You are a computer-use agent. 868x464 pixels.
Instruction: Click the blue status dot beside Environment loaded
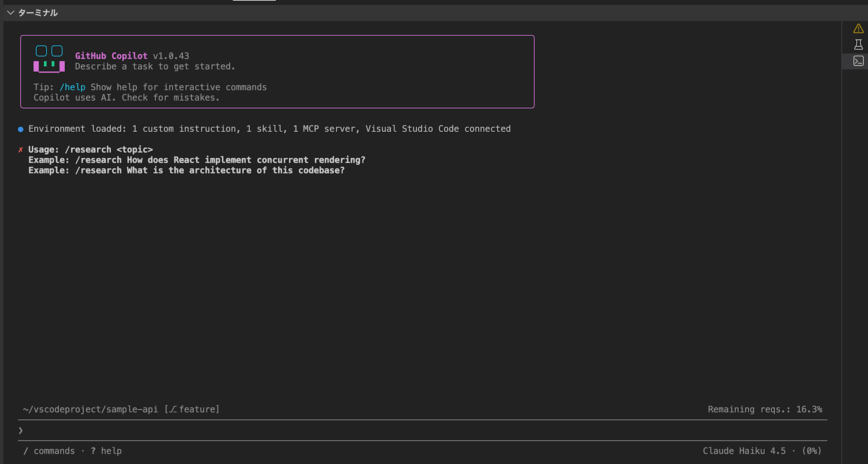tap(20, 129)
